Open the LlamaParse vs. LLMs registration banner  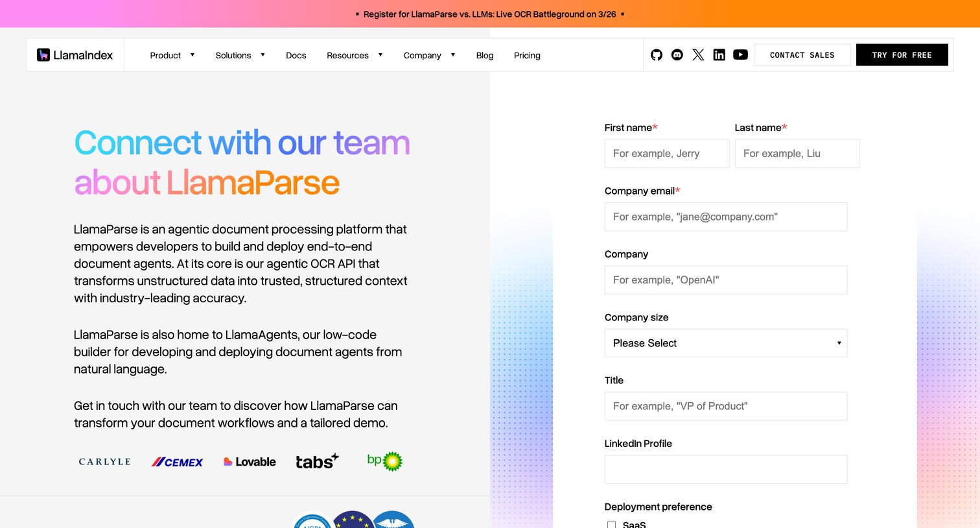[490, 14]
